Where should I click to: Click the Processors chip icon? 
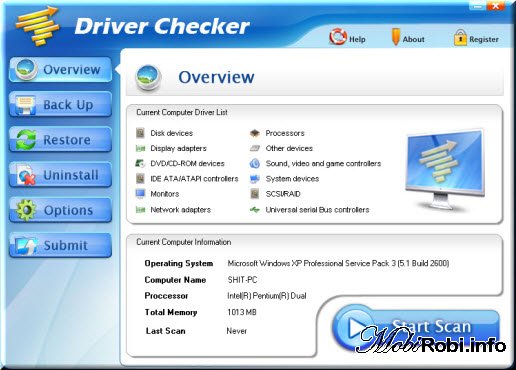[255, 133]
